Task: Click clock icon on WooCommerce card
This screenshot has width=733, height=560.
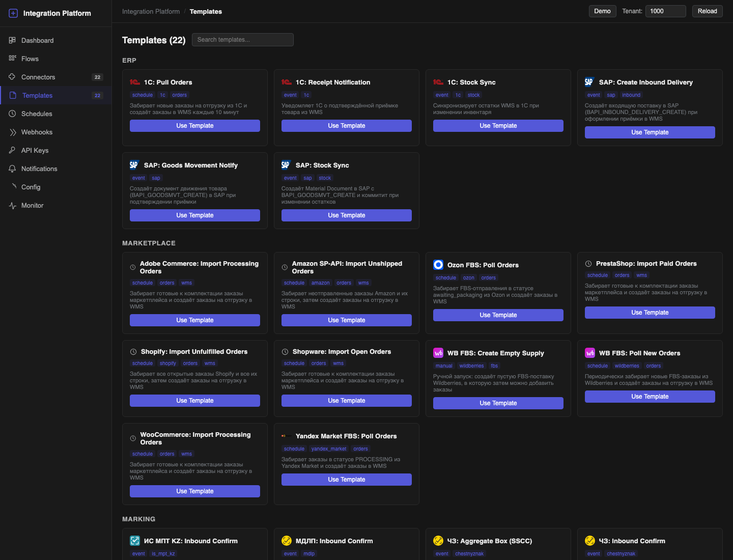Action: [133, 438]
